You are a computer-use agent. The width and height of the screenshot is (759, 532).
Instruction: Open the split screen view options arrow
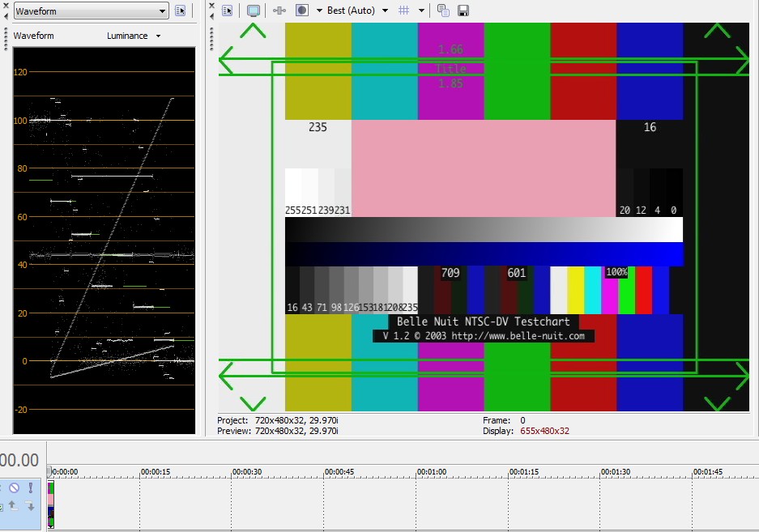pyautogui.click(x=319, y=11)
